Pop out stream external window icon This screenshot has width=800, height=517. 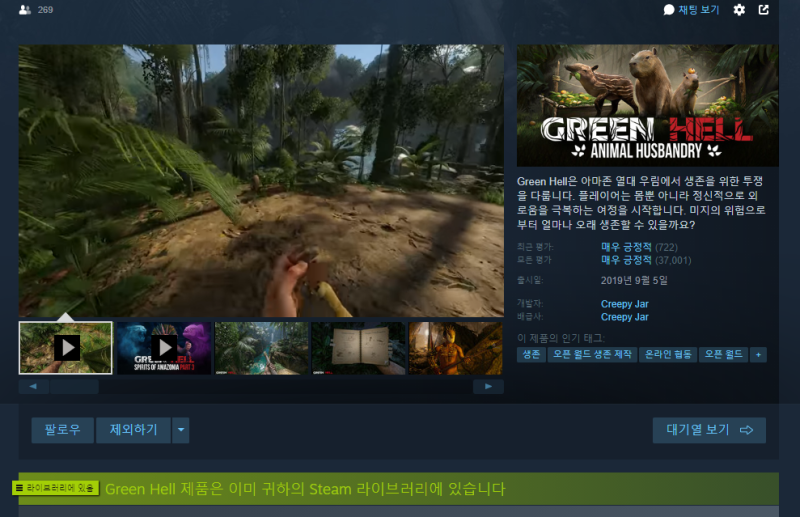pyautogui.click(x=763, y=10)
